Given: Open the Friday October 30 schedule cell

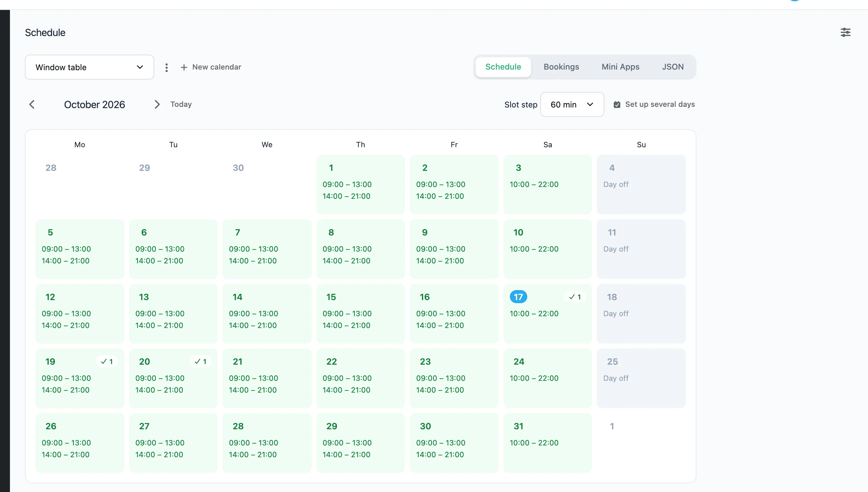Looking at the screenshot, I should (x=454, y=443).
